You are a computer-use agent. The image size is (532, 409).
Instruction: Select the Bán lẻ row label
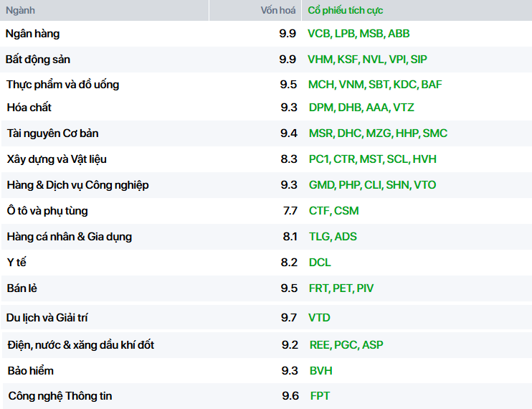22,288
